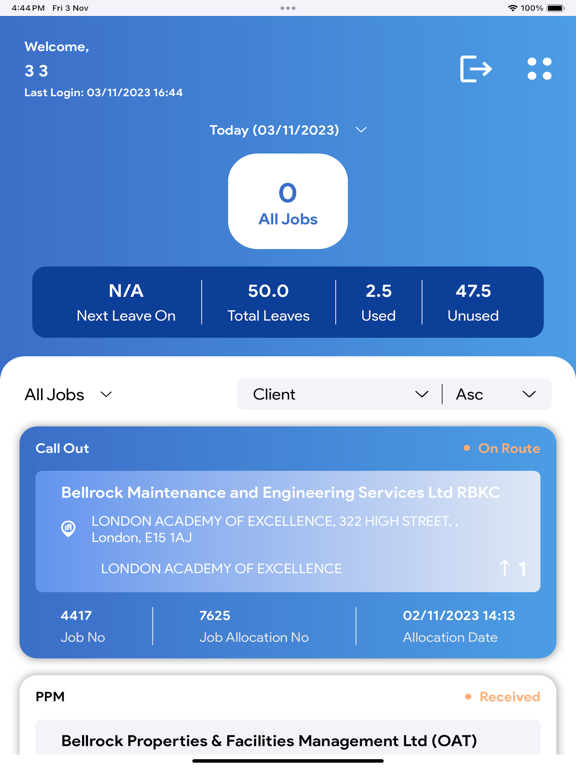
Task: Tap the 322 High Street address text
Action: tap(274, 529)
